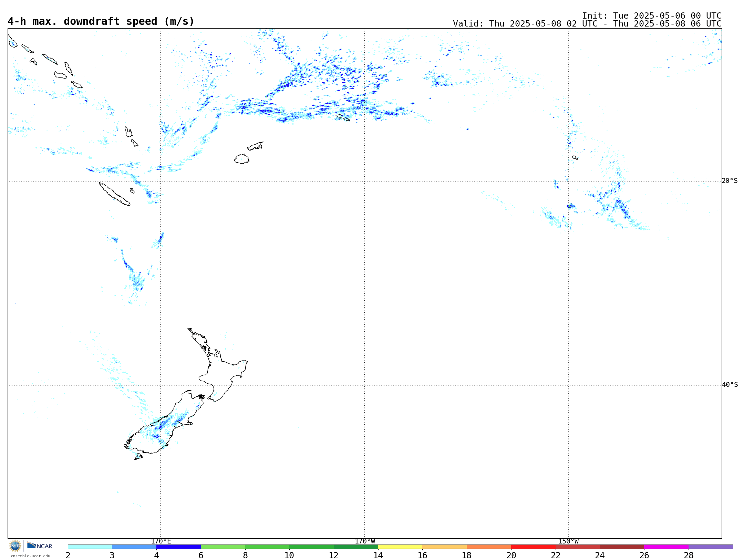Image resolution: width=744 pixels, height=560 pixels.
Task: Click the purple colorbar segment above 28
Action: [x=711, y=547]
